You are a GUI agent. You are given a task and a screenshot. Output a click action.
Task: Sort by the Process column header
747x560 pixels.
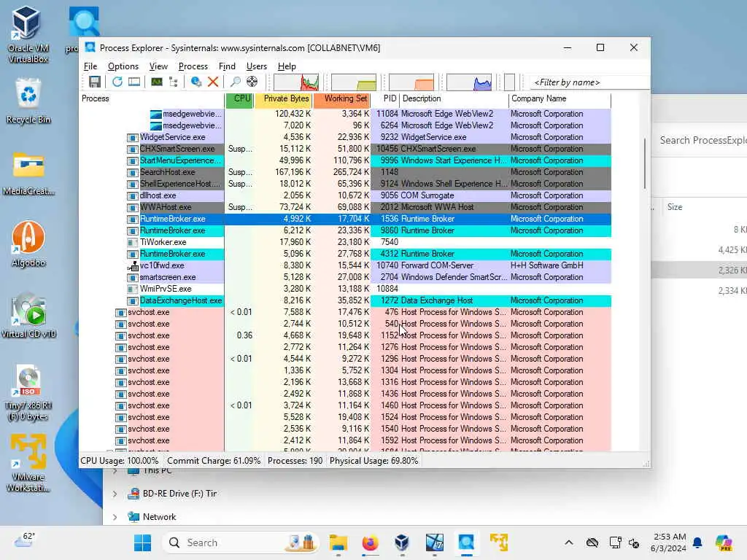tap(152, 98)
